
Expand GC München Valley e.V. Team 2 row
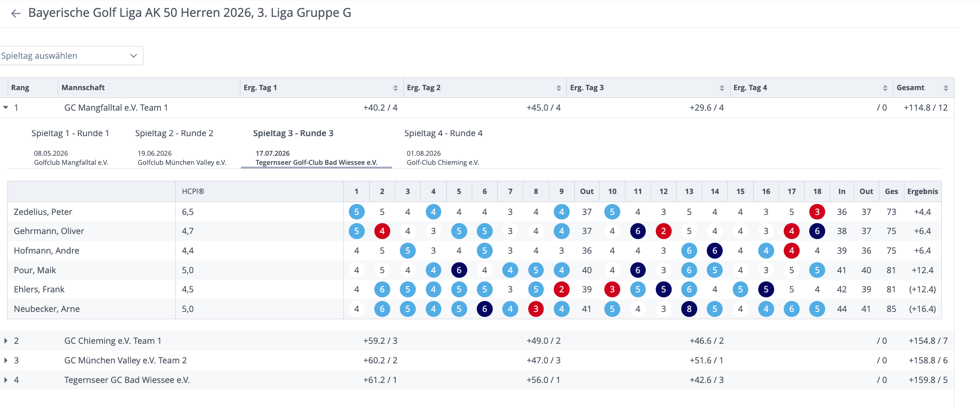(x=5, y=360)
